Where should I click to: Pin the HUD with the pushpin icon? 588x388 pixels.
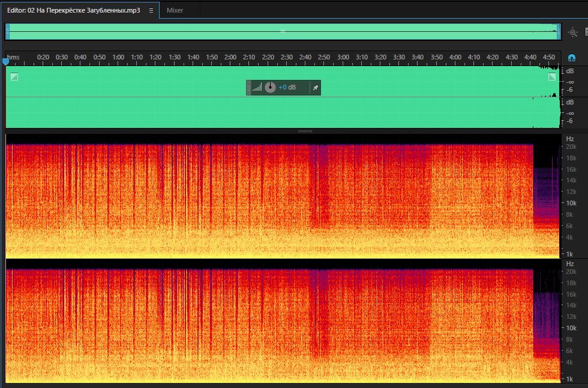(x=316, y=88)
